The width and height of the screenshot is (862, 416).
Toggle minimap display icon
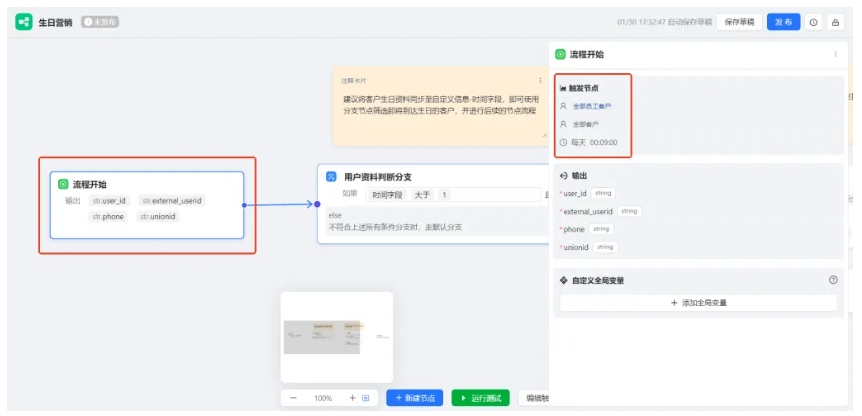366,398
